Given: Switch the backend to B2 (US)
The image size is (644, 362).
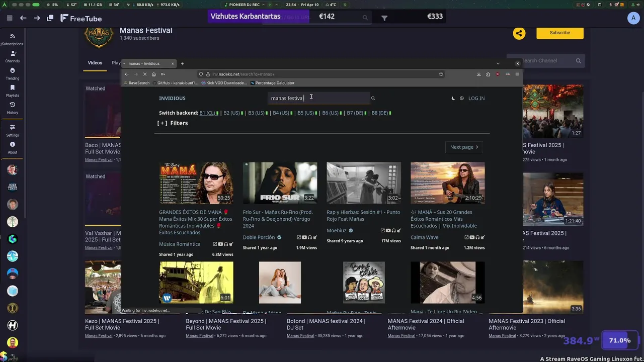Looking at the screenshot, I should point(232,113).
